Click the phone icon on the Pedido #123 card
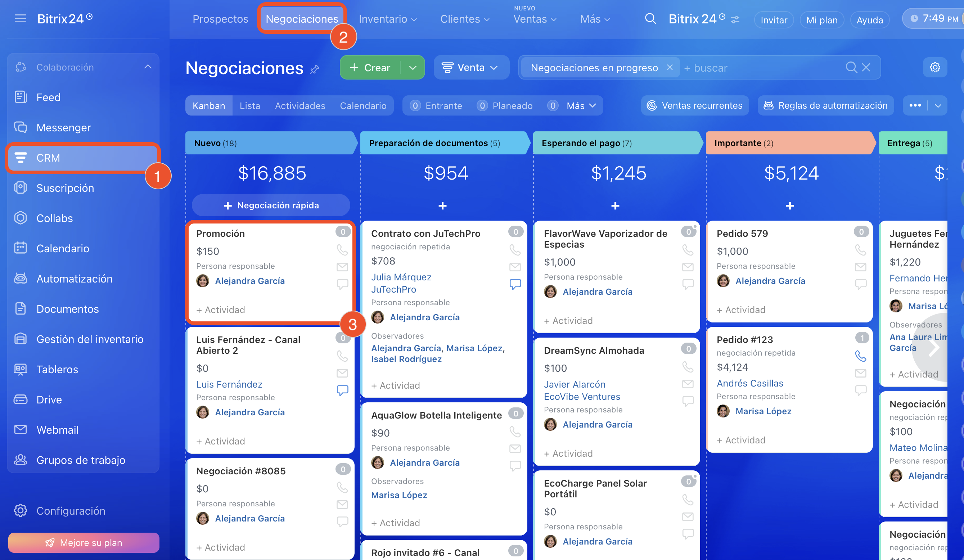964x560 pixels. (860, 356)
